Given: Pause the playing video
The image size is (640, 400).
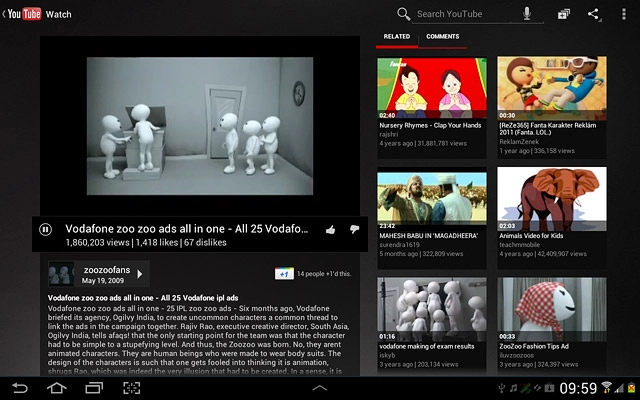Looking at the screenshot, I should coord(45,229).
